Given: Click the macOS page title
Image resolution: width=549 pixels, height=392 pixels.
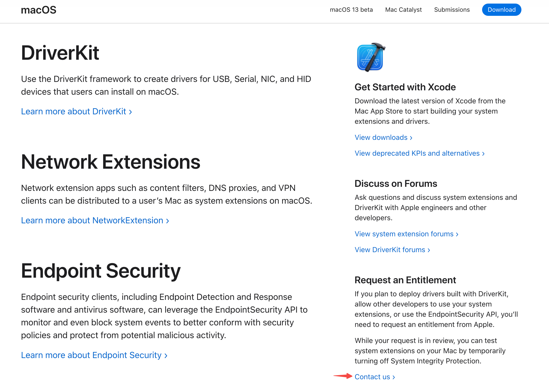Looking at the screenshot, I should (39, 10).
